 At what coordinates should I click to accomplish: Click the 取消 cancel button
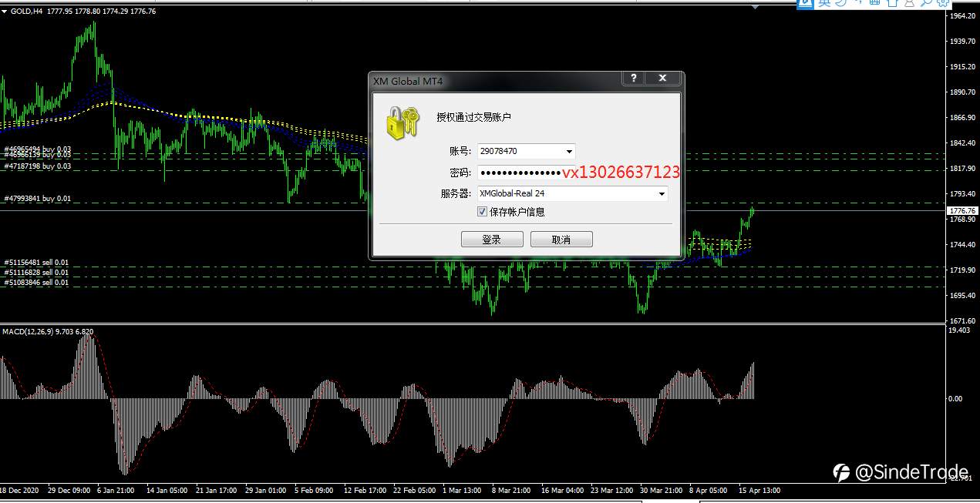click(561, 240)
